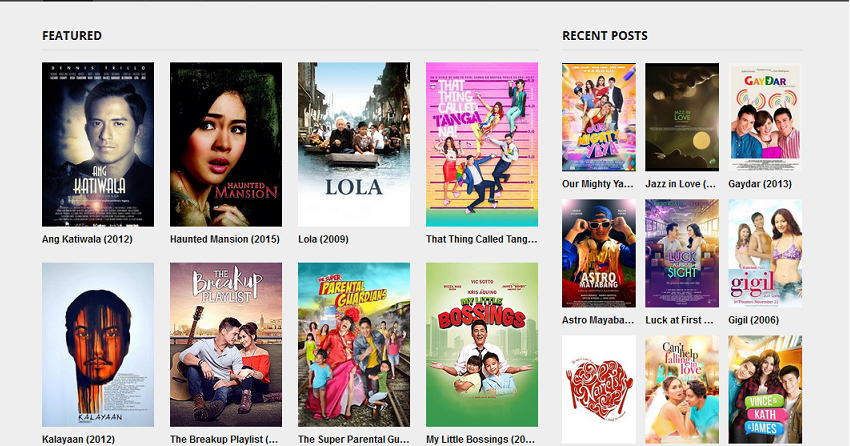Click the Astro Mayaba... title link
Screen dimensions: 850x446
[x=598, y=320]
